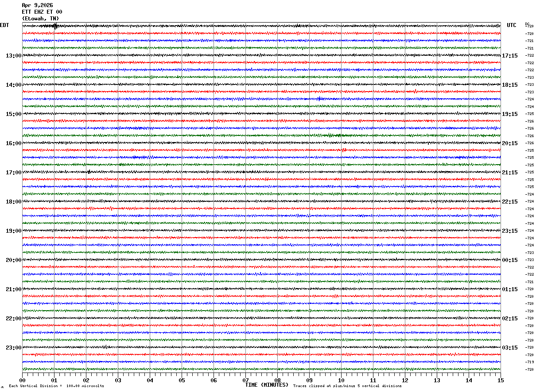Click the "EDT" timezone label
This screenshot has width=536, height=392.
[4, 25]
